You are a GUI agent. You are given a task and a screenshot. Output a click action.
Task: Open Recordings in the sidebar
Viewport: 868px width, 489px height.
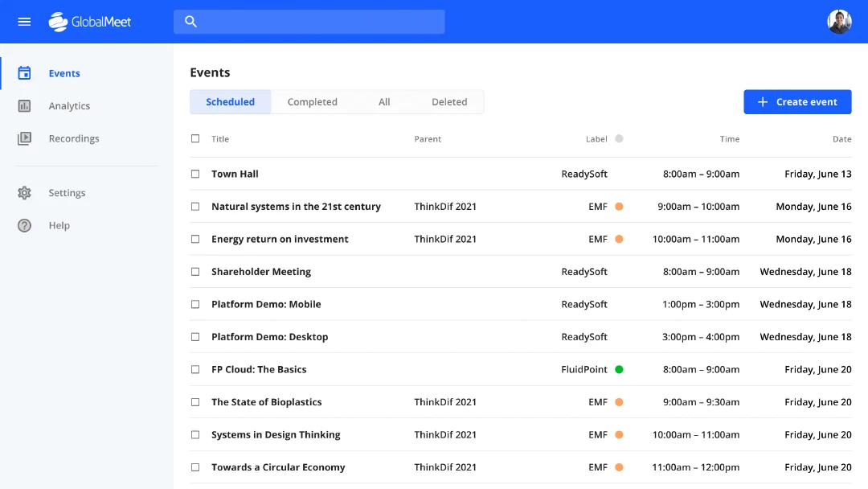[74, 138]
